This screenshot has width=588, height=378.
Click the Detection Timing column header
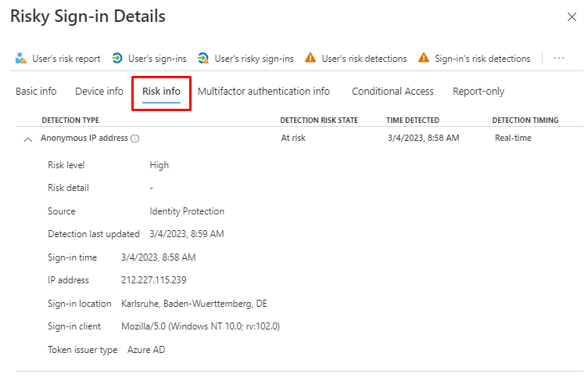click(525, 120)
